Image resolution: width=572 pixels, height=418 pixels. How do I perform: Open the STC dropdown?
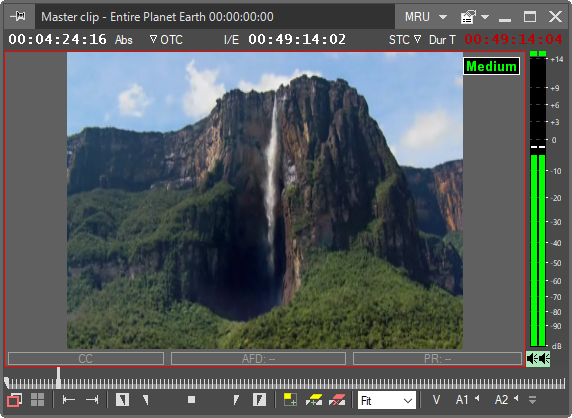[x=405, y=40]
